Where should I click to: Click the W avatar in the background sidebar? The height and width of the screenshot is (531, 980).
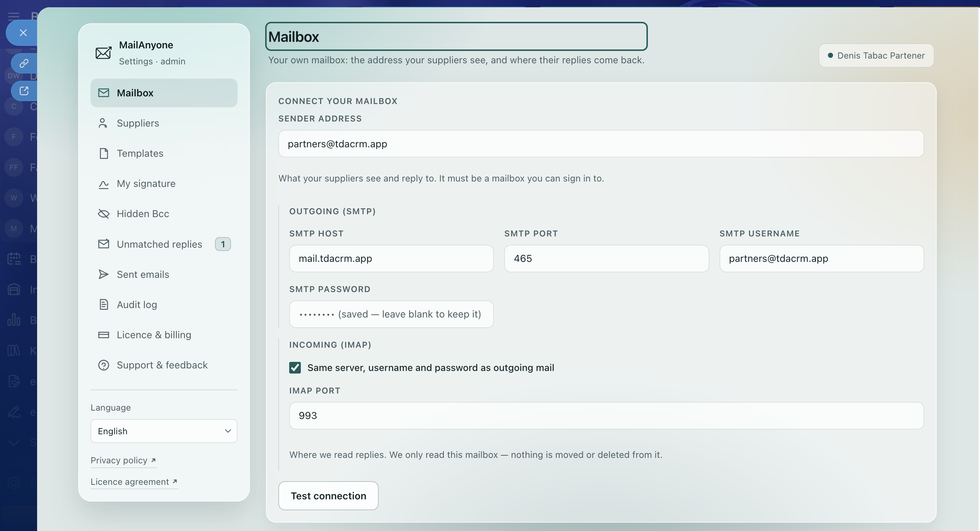coord(14,198)
